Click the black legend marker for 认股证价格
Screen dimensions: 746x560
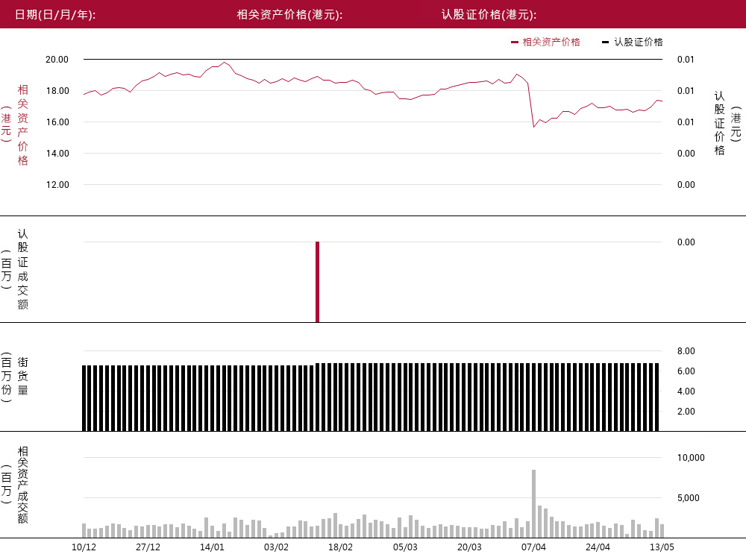(x=605, y=43)
